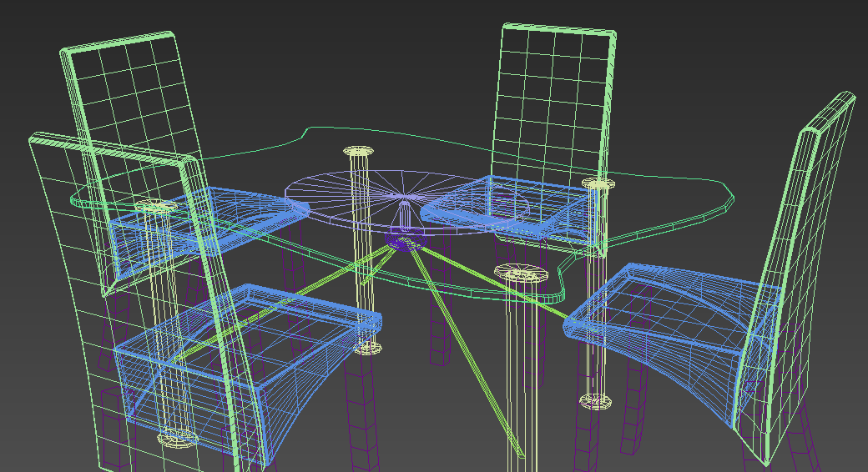The width and height of the screenshot is (868, 472).
Task: Click the left table leg's bottom foot cap
Action: coord(176,437)
